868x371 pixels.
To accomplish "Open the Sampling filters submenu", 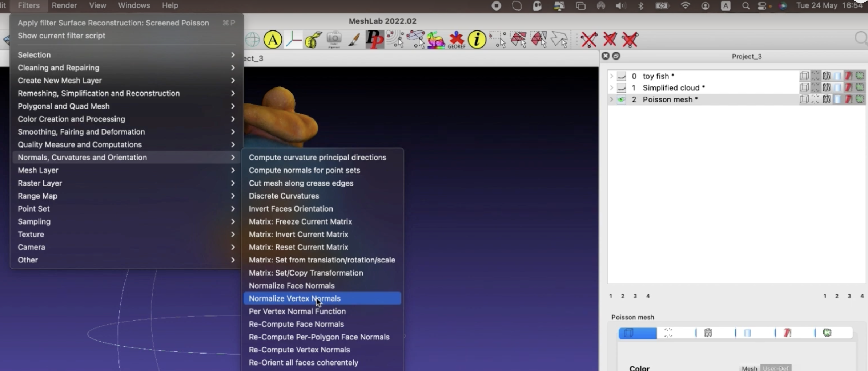I will coord(126,221).
